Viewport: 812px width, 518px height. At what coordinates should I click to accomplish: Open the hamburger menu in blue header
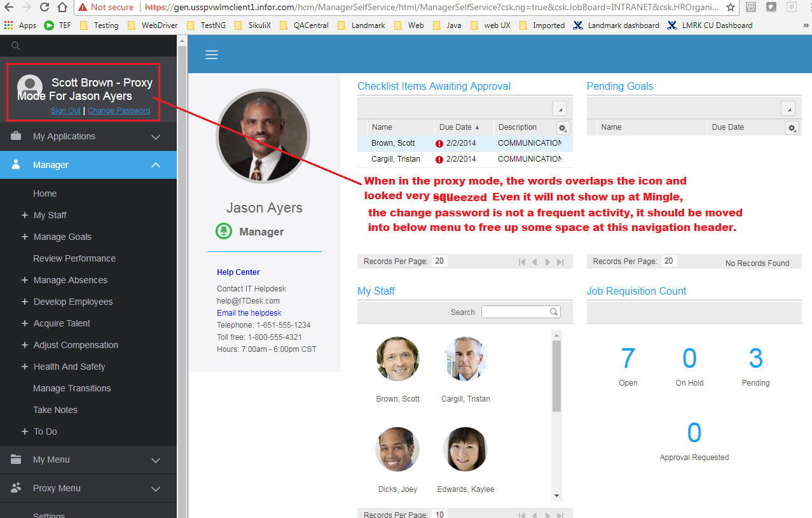pos(212,55)
